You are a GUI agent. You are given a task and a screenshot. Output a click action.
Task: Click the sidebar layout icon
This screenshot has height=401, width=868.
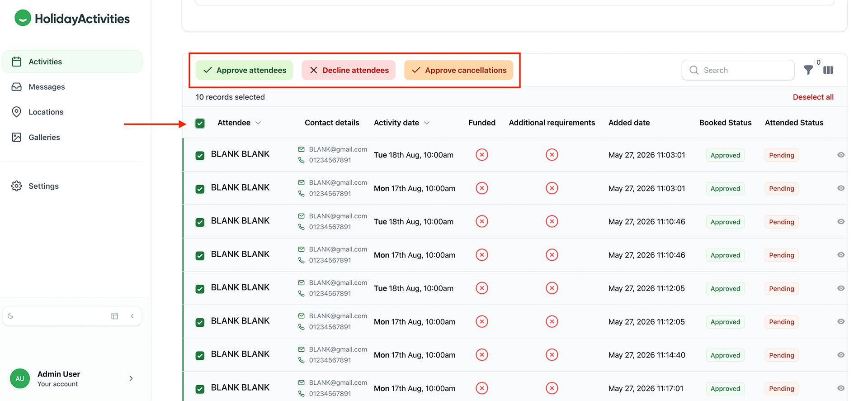pyautogui.click(x=115, y=316)
